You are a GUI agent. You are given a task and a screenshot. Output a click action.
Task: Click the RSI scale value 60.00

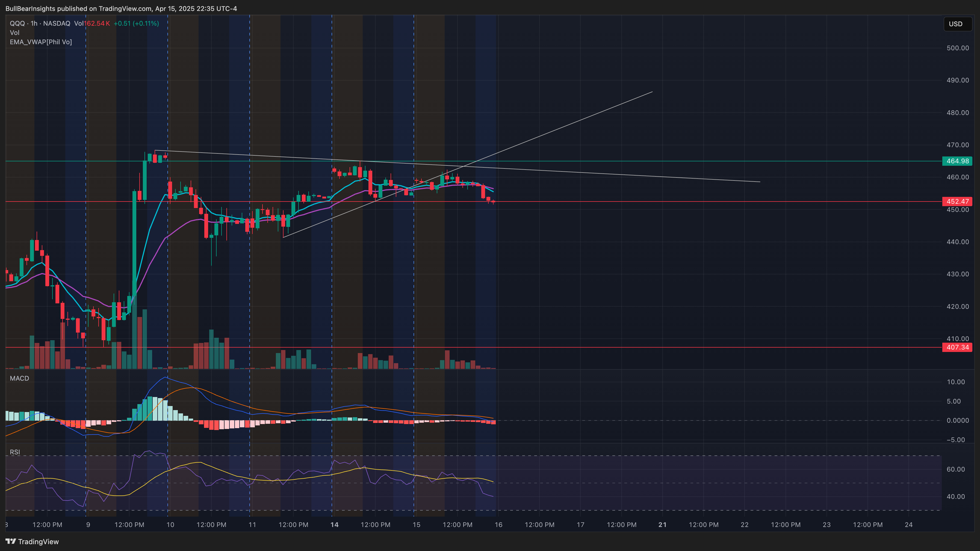click(x=956, y=469)
